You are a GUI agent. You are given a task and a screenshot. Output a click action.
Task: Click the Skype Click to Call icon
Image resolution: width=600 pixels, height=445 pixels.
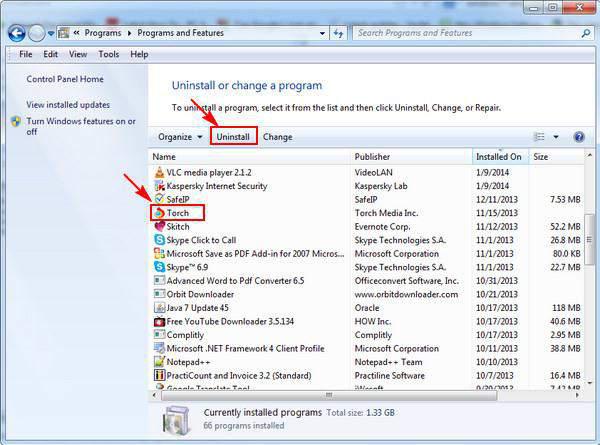tap(159, 240)
